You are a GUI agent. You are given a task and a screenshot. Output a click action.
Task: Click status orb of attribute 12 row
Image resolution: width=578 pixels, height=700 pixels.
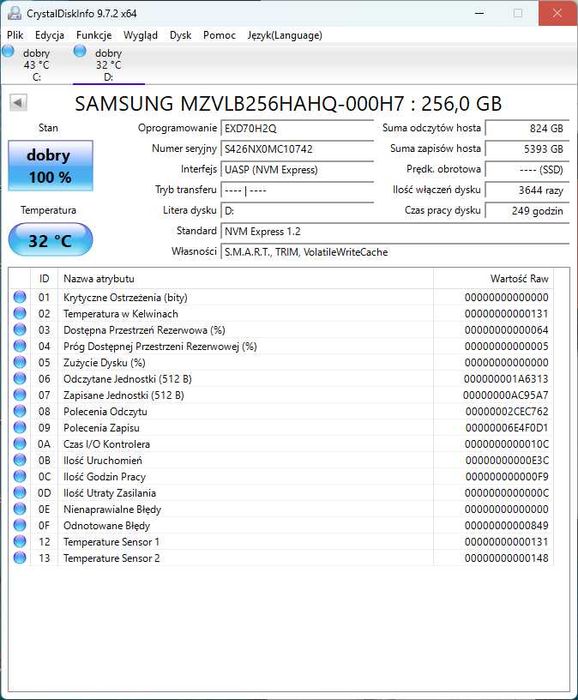click(x=20, y=542)
